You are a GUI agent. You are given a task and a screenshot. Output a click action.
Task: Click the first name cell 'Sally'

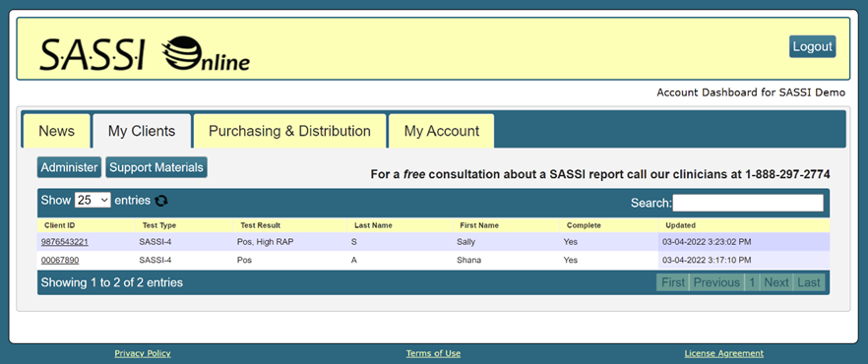465,242
